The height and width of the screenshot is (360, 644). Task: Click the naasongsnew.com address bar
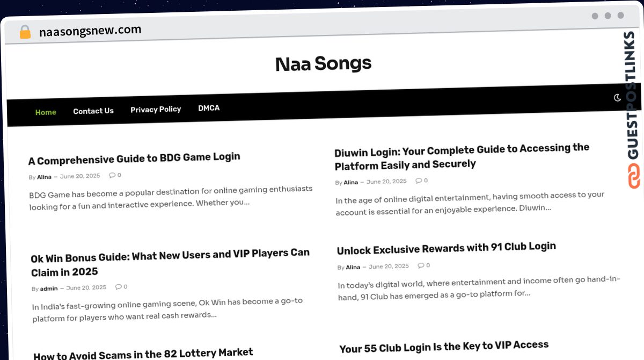pos(90,31)
